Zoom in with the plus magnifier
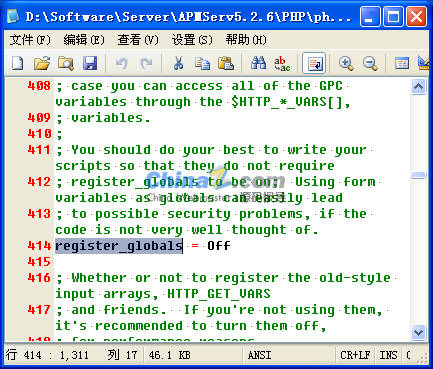Viewport: 433px width, 369px height. [346, 63]
